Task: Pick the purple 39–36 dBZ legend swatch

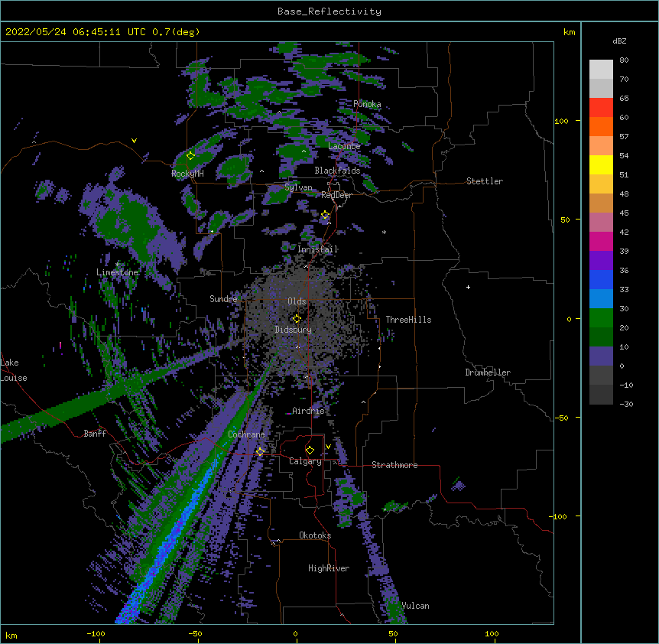Action: [x=601, y=261]
